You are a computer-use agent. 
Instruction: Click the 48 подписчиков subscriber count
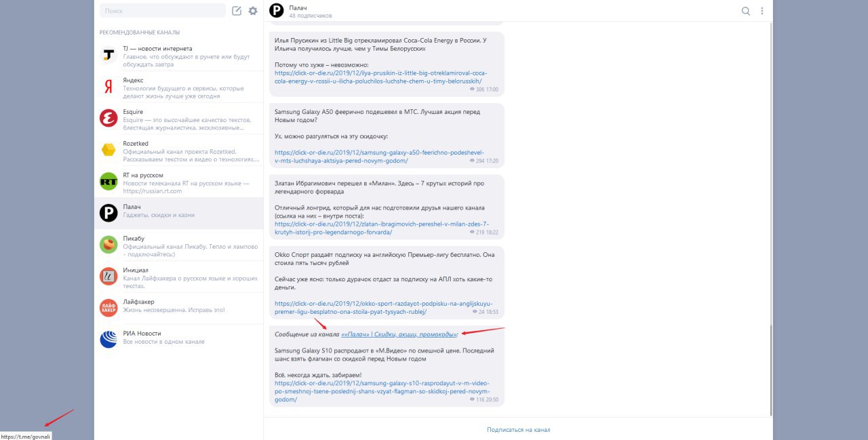pos(311,16)
